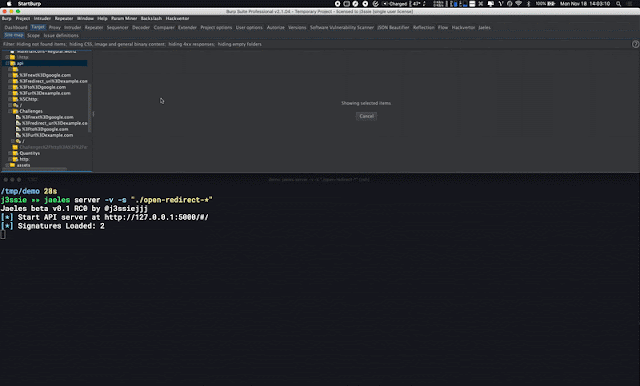Open the Param Miner menu
Screen dimensions: 640x386
tap(124, 18)
